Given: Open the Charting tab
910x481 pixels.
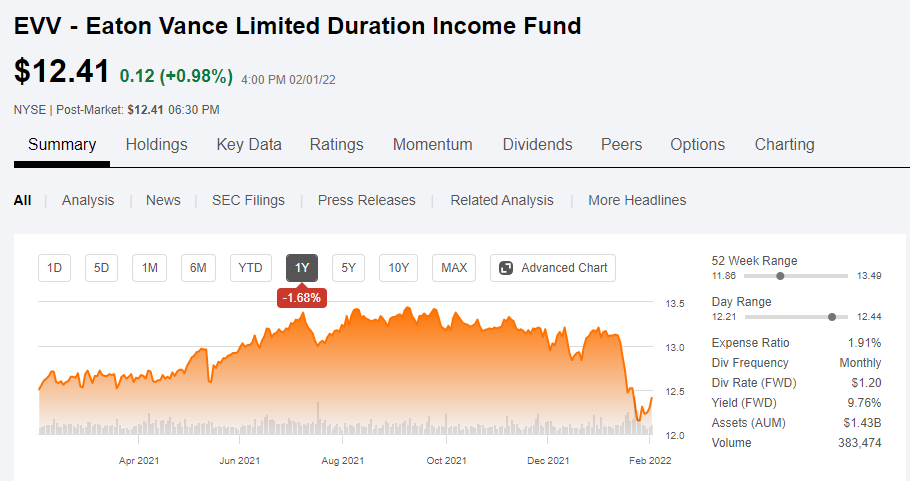Looking at the screenshot, I should point(785,144).
